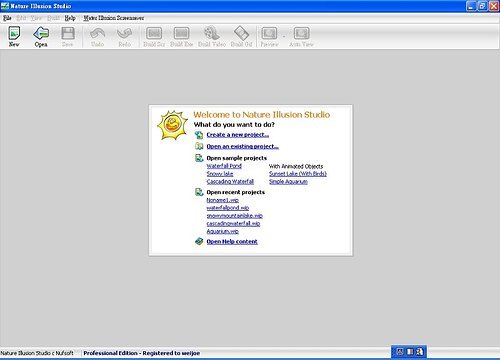Viewport: 500px width, 360px height.
Task: Open recent project Aquarium.wip
Action: pyautogui.click(x=223, y=231)
